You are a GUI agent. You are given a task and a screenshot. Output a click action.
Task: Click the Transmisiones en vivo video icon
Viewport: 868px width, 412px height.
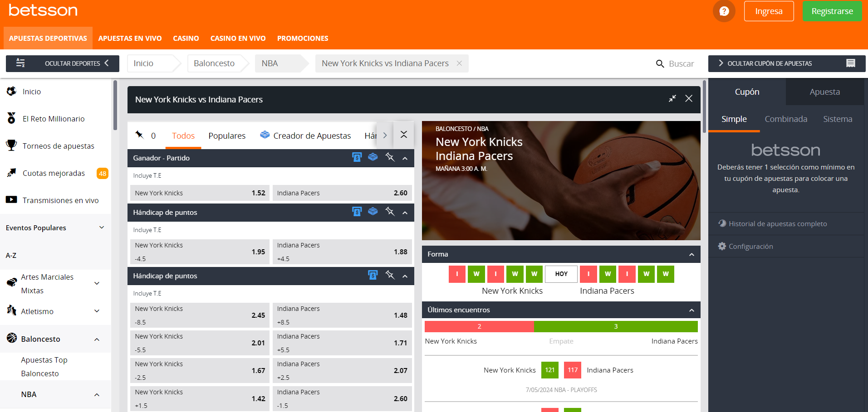[11, 200]
